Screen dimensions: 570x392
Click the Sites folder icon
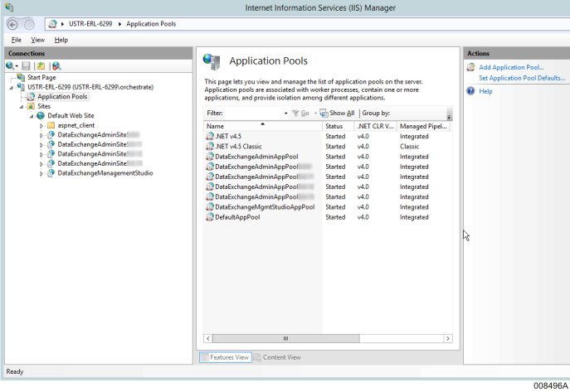(31, 106)
